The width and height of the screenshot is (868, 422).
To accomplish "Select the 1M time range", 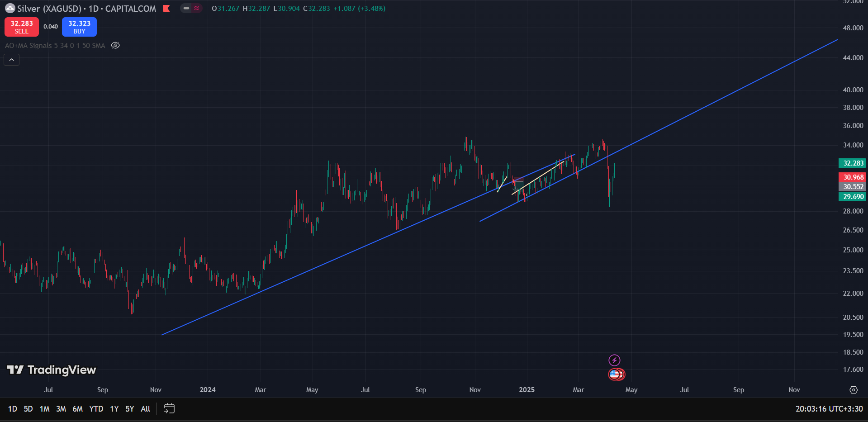I will pos(44,409).
